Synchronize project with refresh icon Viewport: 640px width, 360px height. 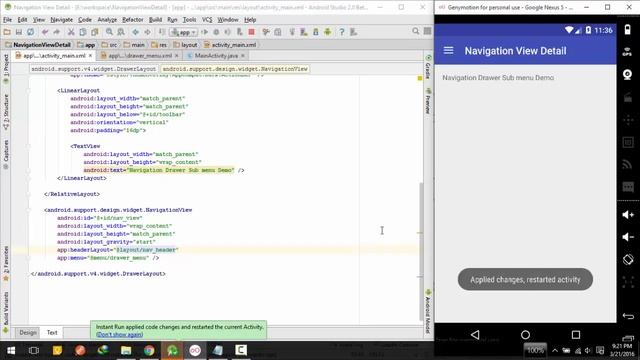(31, 32)
